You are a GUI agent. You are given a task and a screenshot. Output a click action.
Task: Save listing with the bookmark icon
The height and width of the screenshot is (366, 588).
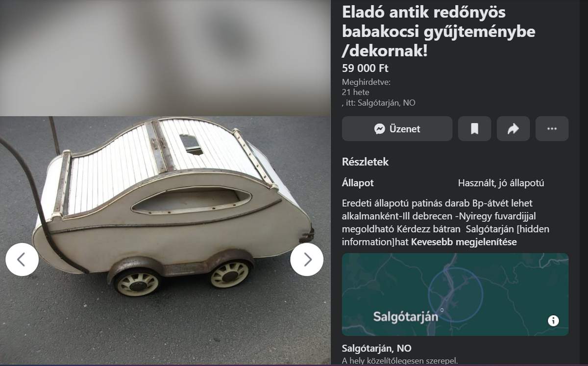point(474,129)
